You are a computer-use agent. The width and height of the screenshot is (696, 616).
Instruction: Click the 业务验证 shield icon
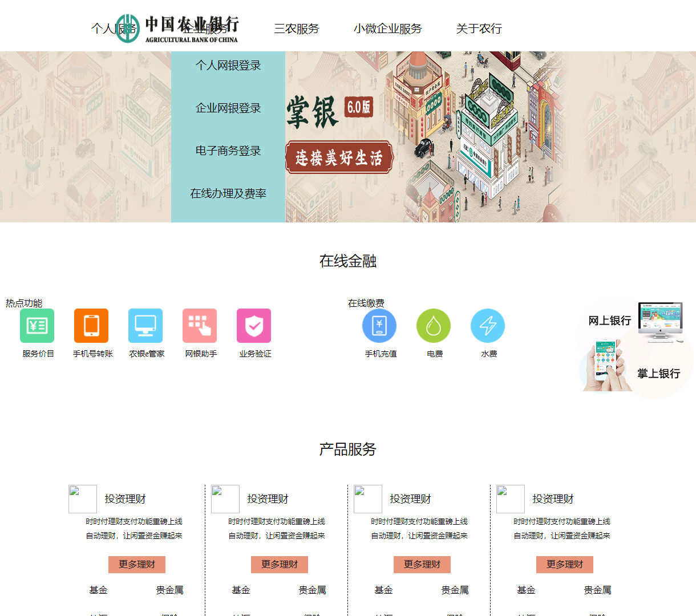click(x=254, y=326)
